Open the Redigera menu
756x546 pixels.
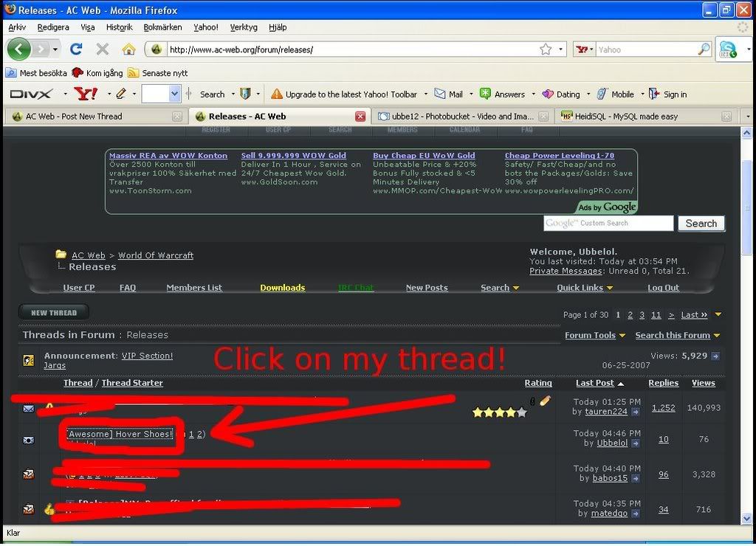53,27
